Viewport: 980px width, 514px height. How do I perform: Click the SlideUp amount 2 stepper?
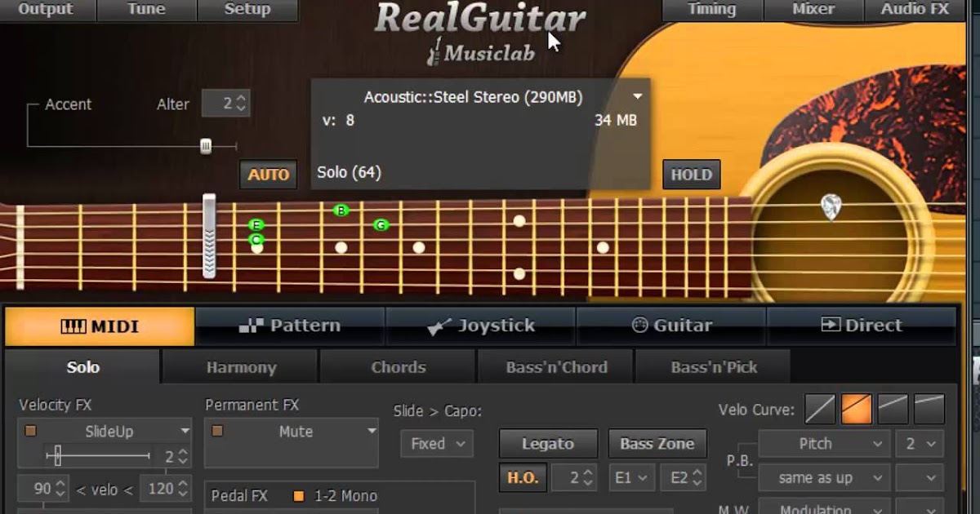click(x=183, y=456)
